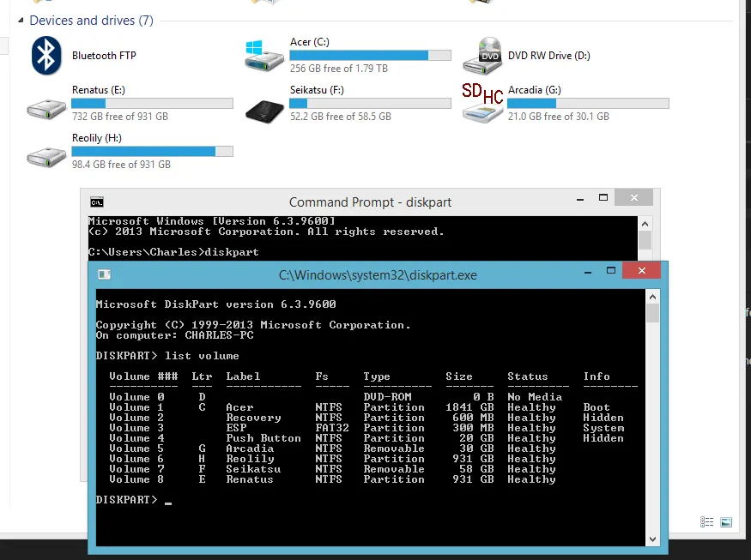Select the Seikatsu (F:) drive icon

[264, 111]
